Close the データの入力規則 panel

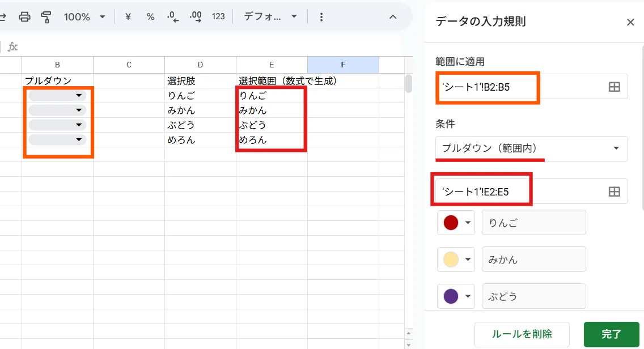(x=630, y=22)
